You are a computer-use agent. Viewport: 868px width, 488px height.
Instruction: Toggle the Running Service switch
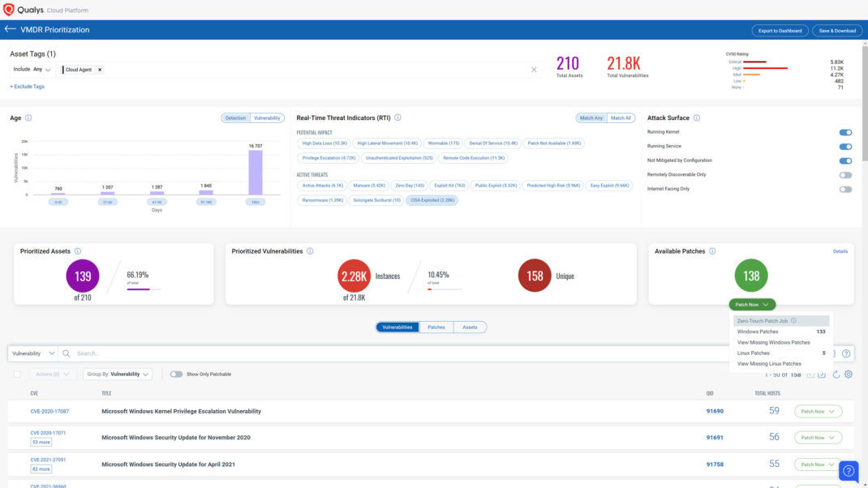845,147
